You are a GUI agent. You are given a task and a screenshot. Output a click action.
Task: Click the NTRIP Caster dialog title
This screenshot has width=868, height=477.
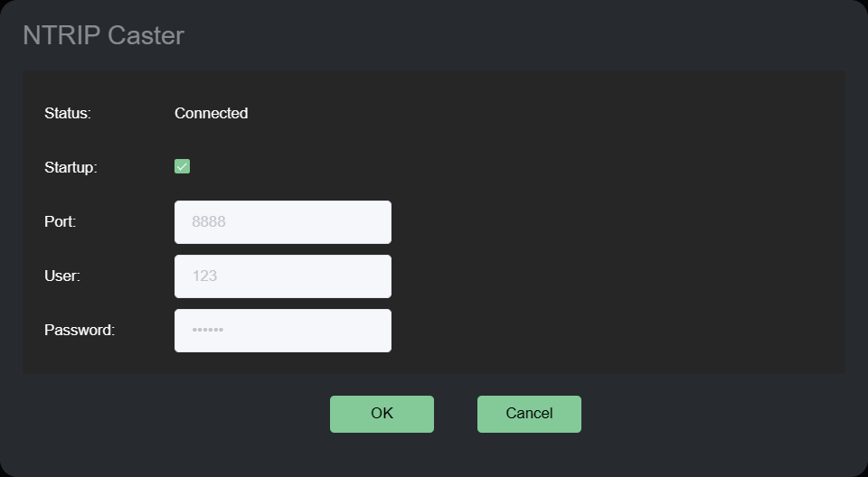(x=103, y=35)
